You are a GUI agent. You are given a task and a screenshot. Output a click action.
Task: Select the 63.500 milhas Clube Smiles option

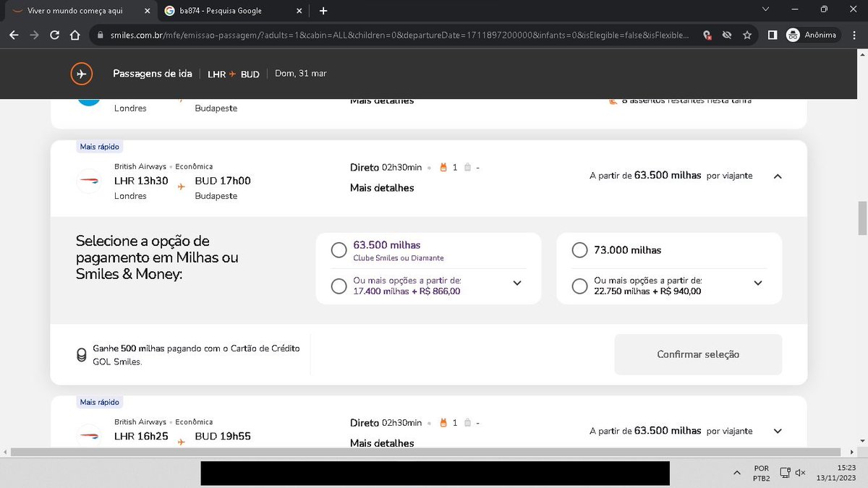point(339,250)
